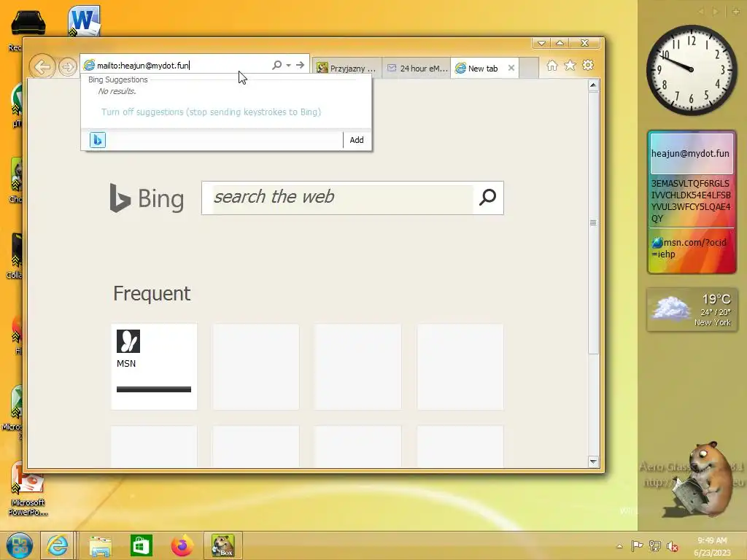
Task: Click the hamster Box taskbar icon
Action: [x=222, y=545]
